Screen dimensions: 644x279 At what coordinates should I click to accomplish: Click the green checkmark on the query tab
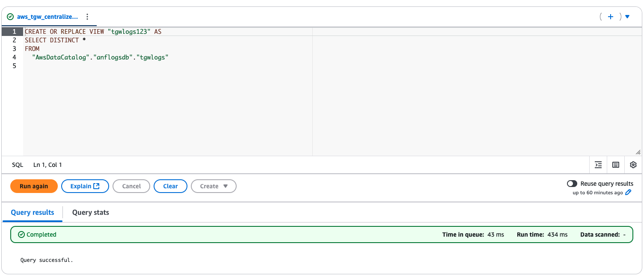(11, 16)
